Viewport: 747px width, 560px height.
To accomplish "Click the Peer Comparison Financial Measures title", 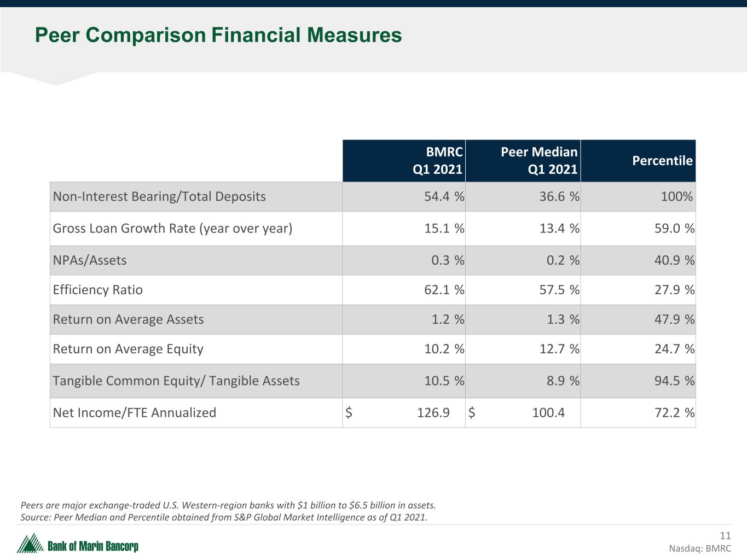I will click(x=218, y=35).
